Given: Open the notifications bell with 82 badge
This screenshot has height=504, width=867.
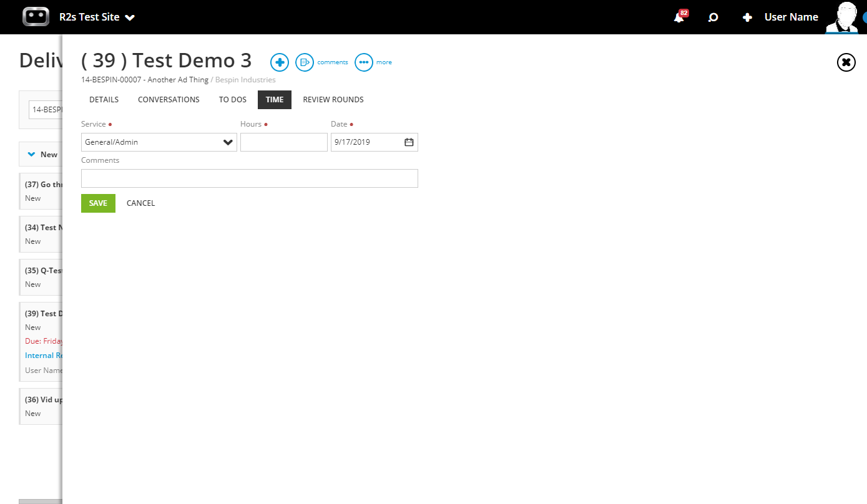Looking at the screenshot, I should (680, 17).
